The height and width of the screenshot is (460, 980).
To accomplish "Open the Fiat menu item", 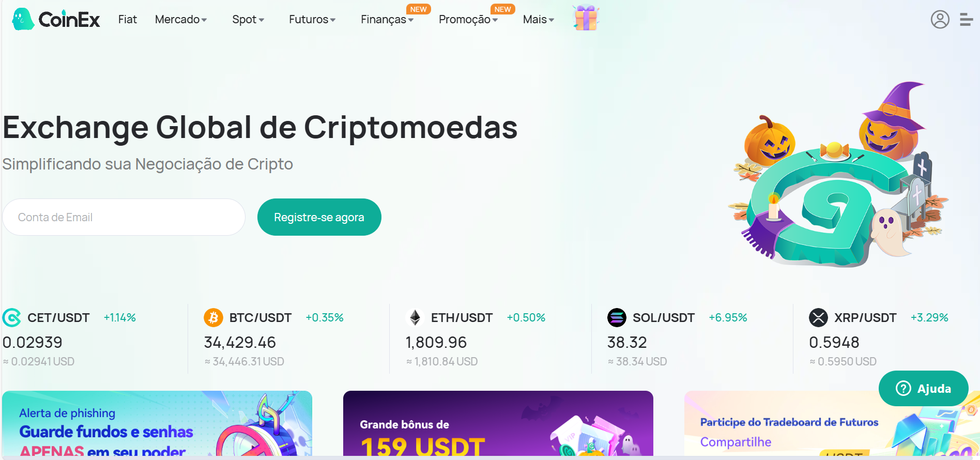I will 127,20.
